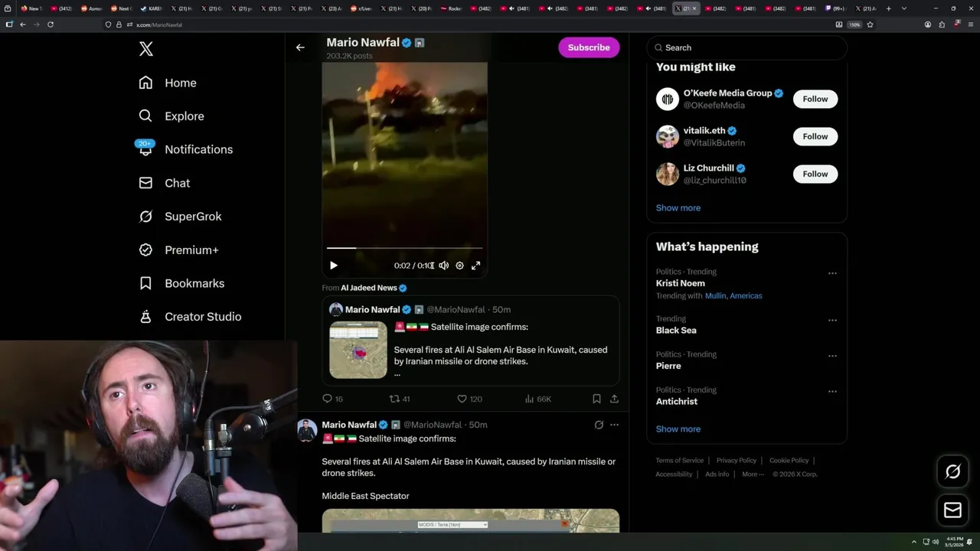Open the Black Sea trending topic
Screen dimensions: 980x551
676,331
